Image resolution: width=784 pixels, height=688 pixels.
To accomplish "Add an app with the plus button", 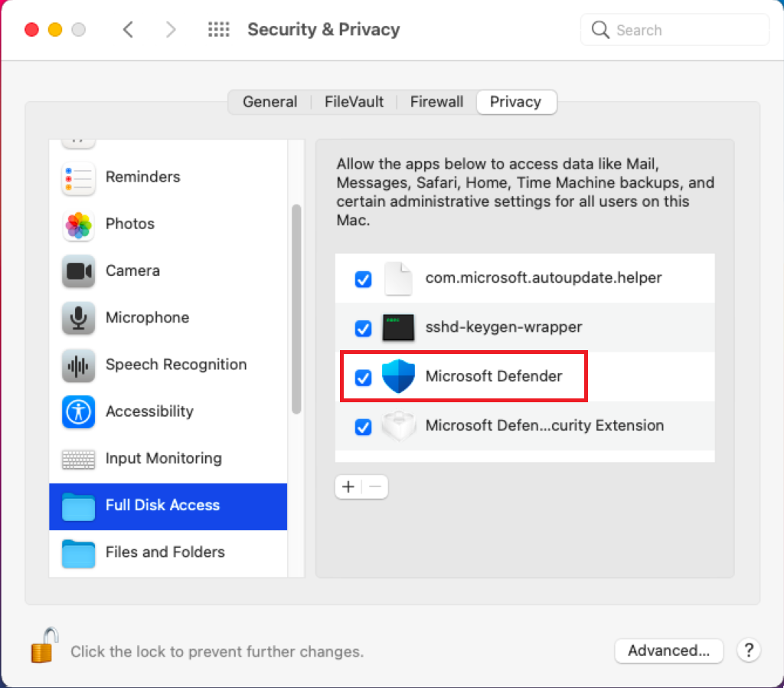I will click(348, 487).
